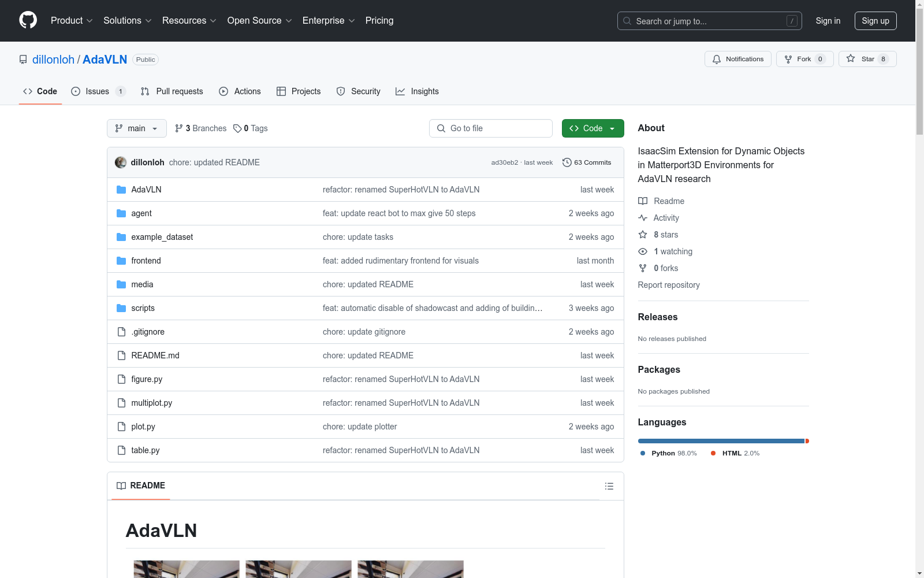The width and height of the screenshot is (924, 578).
Task: Click the scripts folder icon
Action: [121, 308]
